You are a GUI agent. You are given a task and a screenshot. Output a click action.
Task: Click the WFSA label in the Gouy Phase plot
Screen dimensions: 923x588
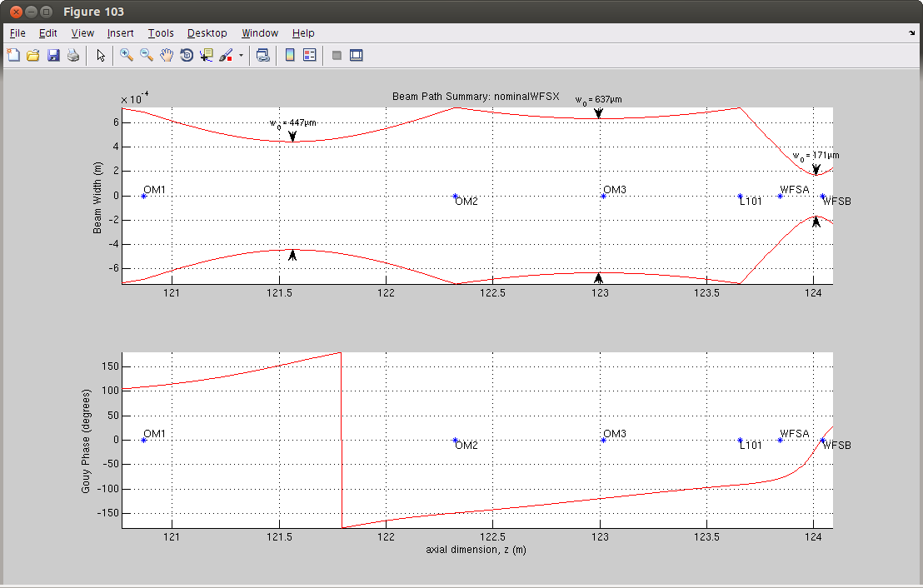795,434
